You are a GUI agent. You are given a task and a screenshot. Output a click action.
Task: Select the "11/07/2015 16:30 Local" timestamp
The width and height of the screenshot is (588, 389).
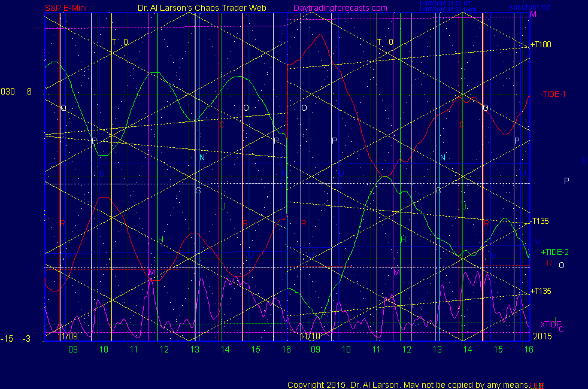[447, 10]
